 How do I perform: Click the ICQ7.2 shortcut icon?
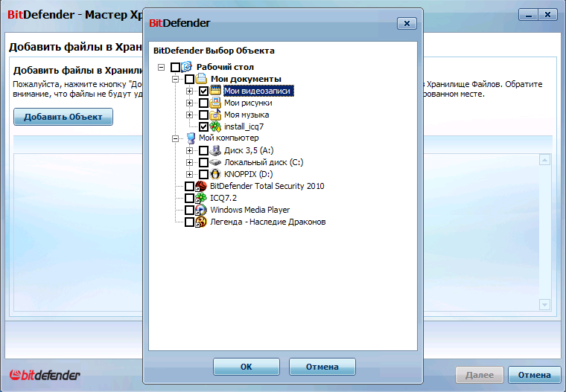tap(201, 198)
